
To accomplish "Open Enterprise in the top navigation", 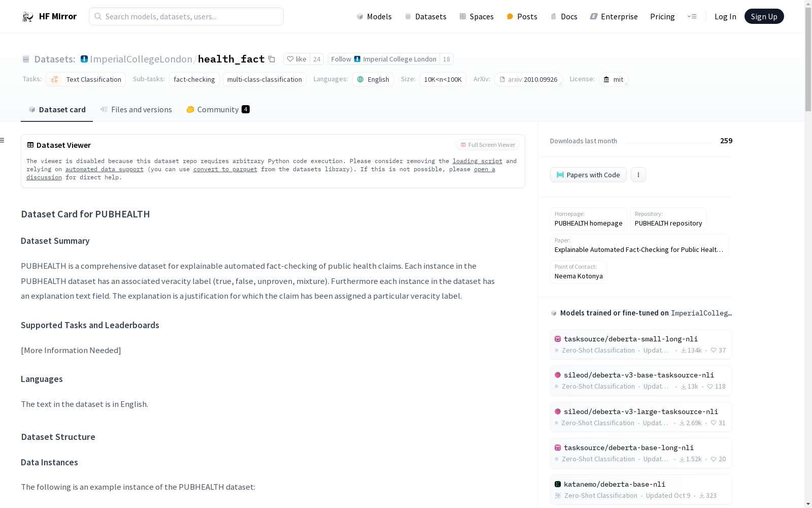I will (x=614, y=16).
